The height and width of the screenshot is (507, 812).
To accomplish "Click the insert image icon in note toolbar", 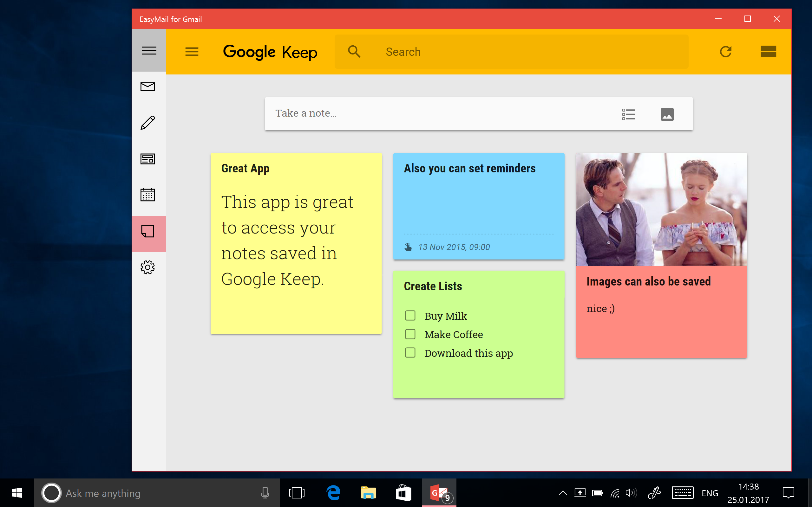I will (666, 113).
